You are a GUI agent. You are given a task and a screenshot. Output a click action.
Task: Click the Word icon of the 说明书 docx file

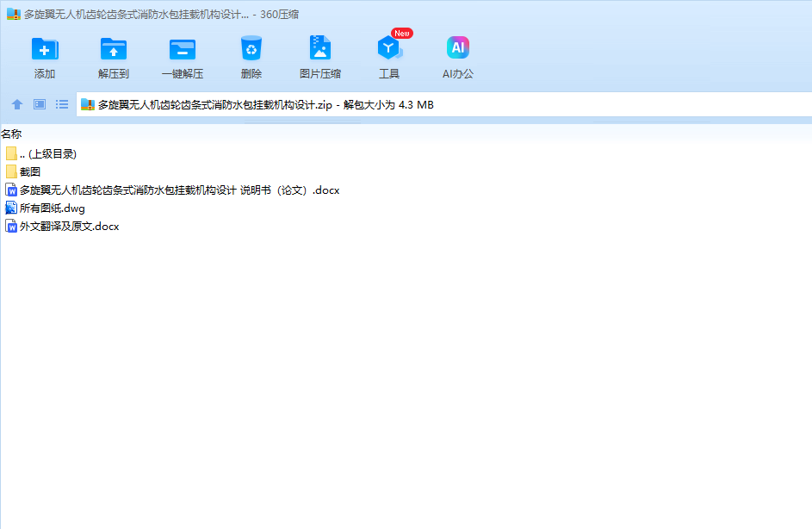tap(11, 190)
